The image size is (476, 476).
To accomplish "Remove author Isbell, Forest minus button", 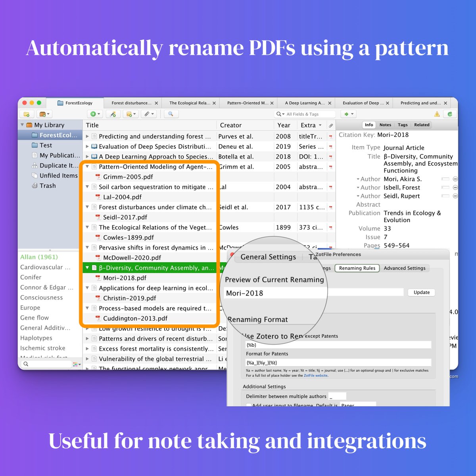I will click(x=455, y=188).
